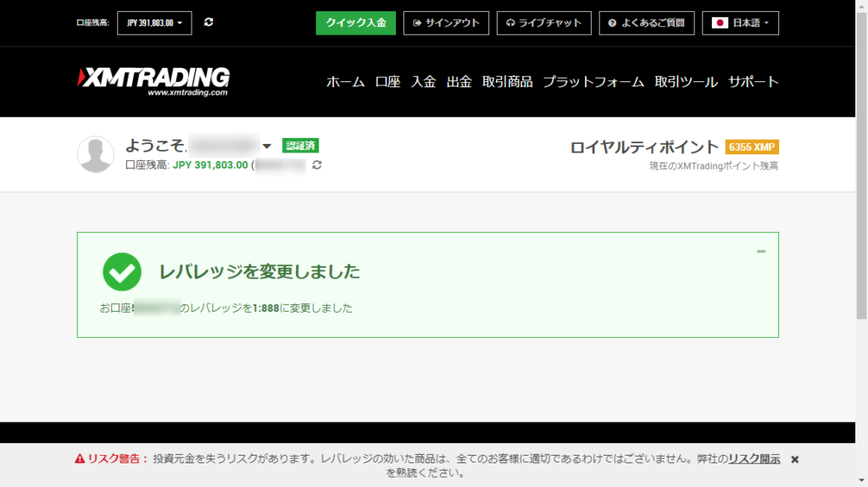The width and height of the screenshot is (868, 487).
Task: Expand the account name dropdown arrow
Action: click(x=267, y=146)
